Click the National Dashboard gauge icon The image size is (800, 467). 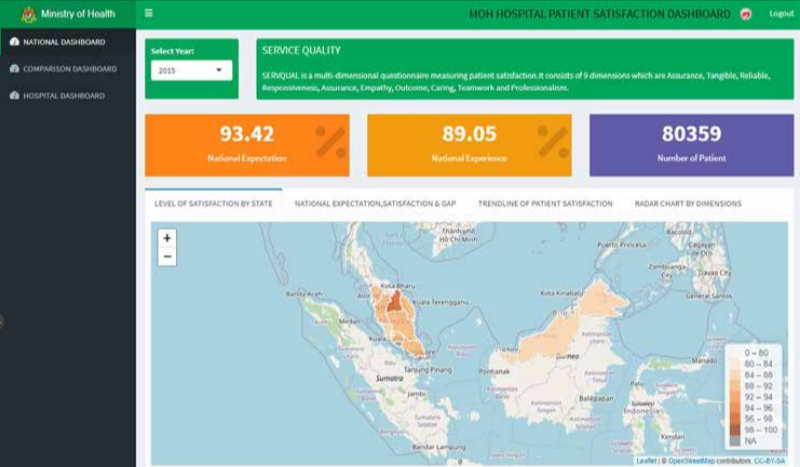click(14, 42)
